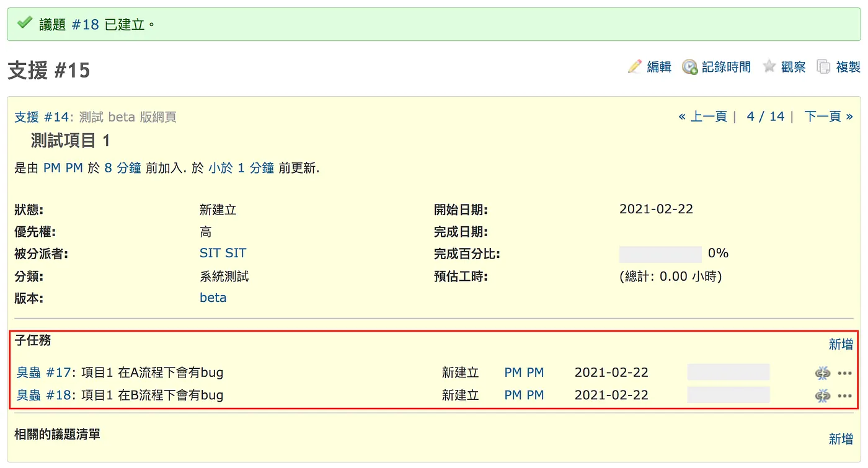Add new subtask with 新增 link
868x468 pixels.
[841, 344]
